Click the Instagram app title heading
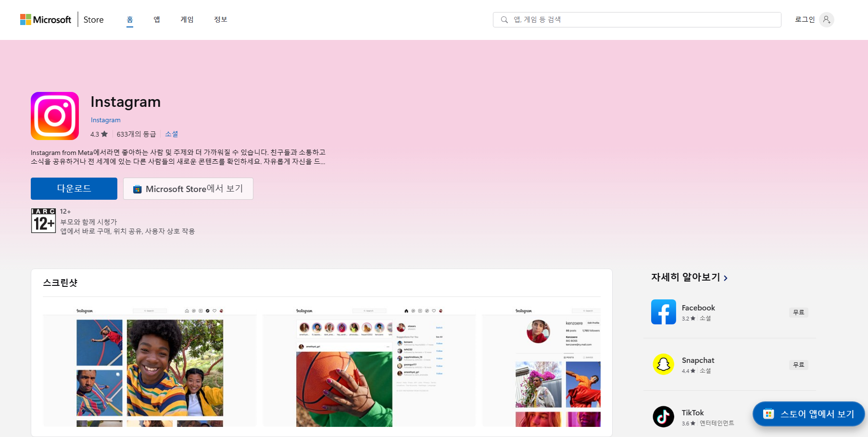 (126, 102)
